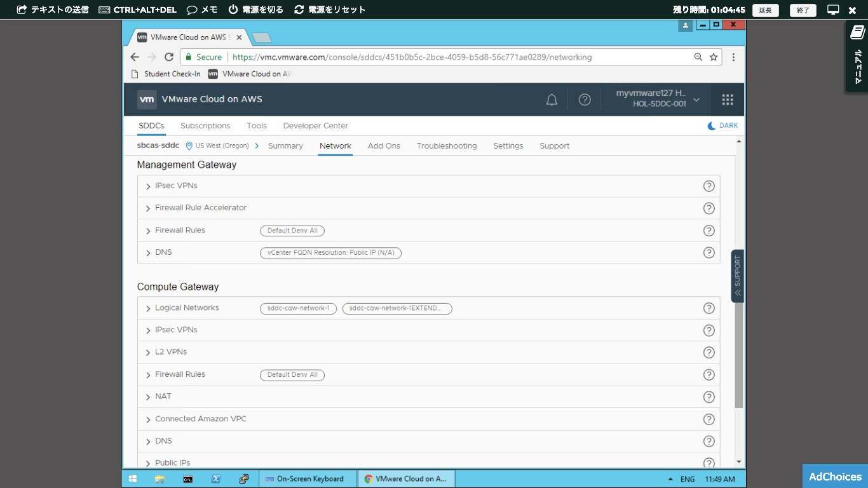Open command prompt taskbar icon
This screenshot has height=488, width=868.
188,479
